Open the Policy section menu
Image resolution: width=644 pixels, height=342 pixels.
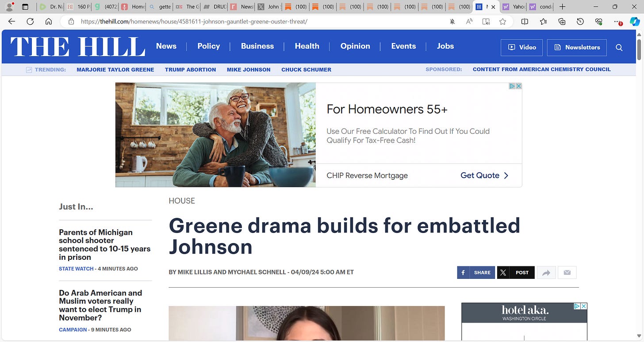pos(209,46)
